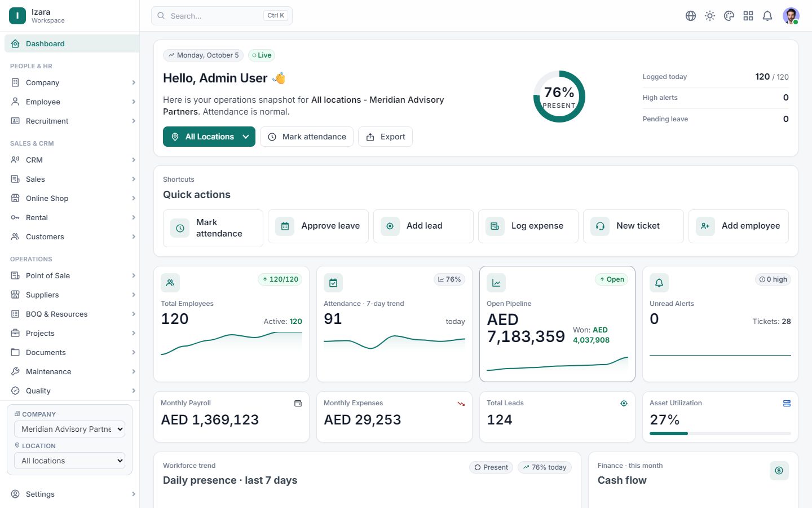Click the Quality badge icon
The width and height of the screenshot is (812, 508).
pos(15,391)
